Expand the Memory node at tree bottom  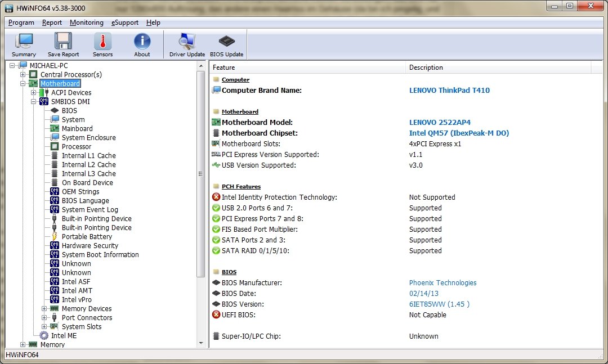coord(23,344)
